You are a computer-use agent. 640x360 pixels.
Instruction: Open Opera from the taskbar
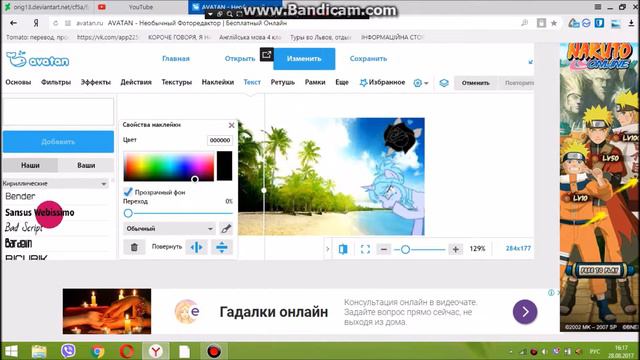(126, 351)
